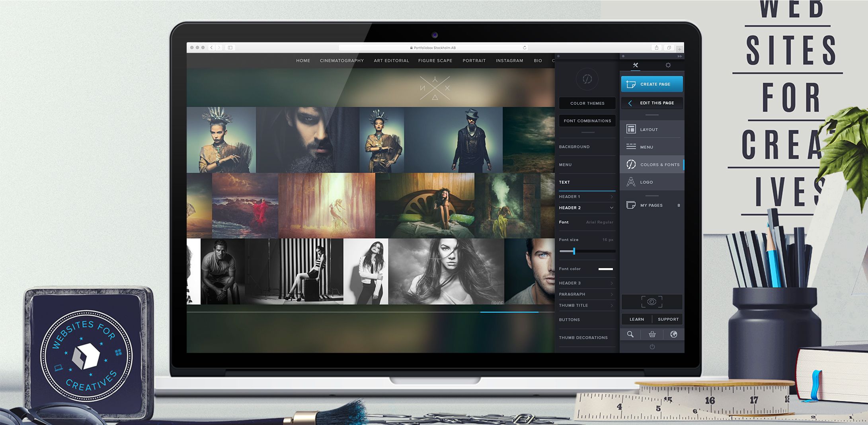
Task: Open the settings gear tab
Action: pos(668,65)
